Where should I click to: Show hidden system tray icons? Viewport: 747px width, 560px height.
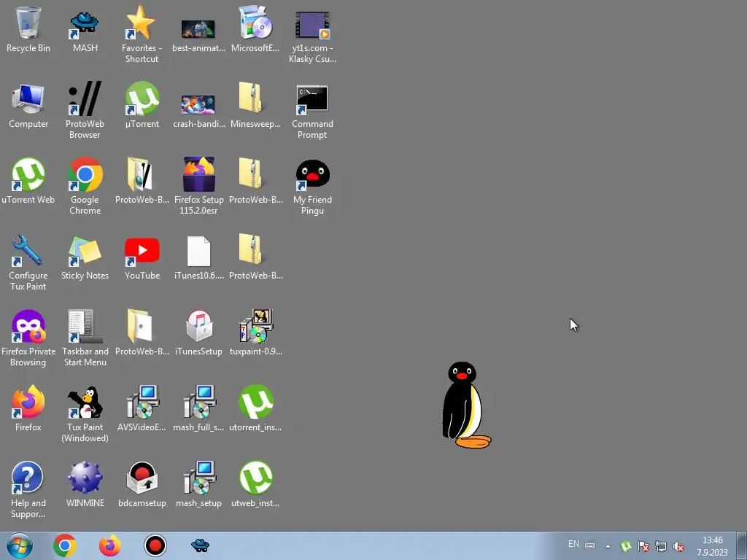coord(608,546)
